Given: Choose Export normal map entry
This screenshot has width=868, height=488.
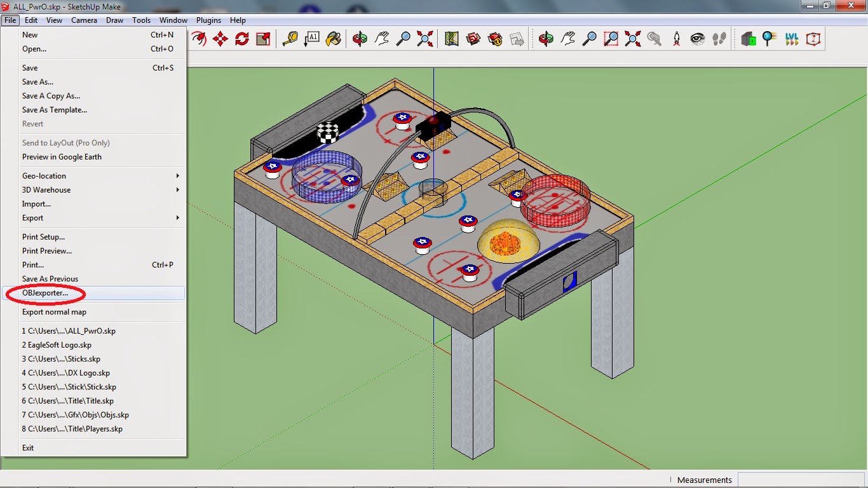Looking at the screenshot, I should pyautogui.click(x=93, y=312).
